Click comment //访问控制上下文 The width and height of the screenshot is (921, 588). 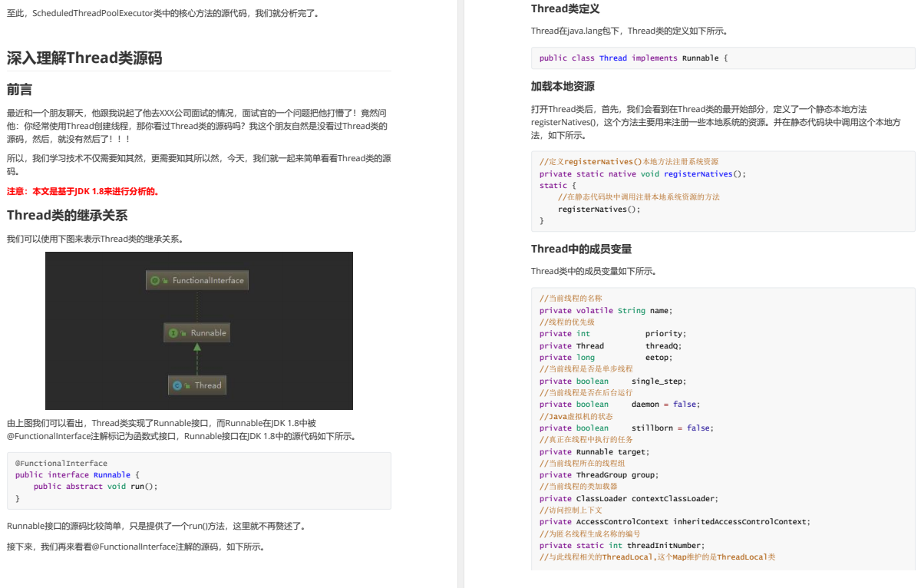click(x=571, y=510)
